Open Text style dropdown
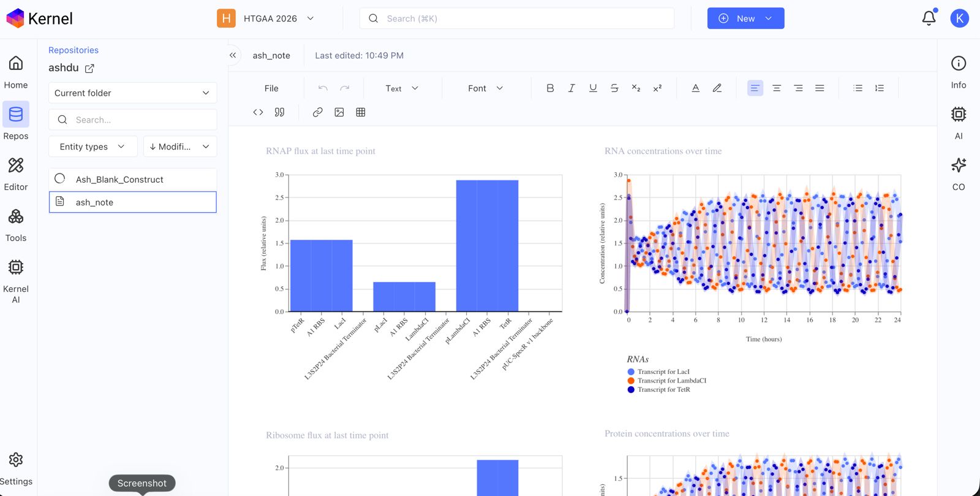Image resolution: width=980 pixels, height=496 pixels. [x=402, y=88]
